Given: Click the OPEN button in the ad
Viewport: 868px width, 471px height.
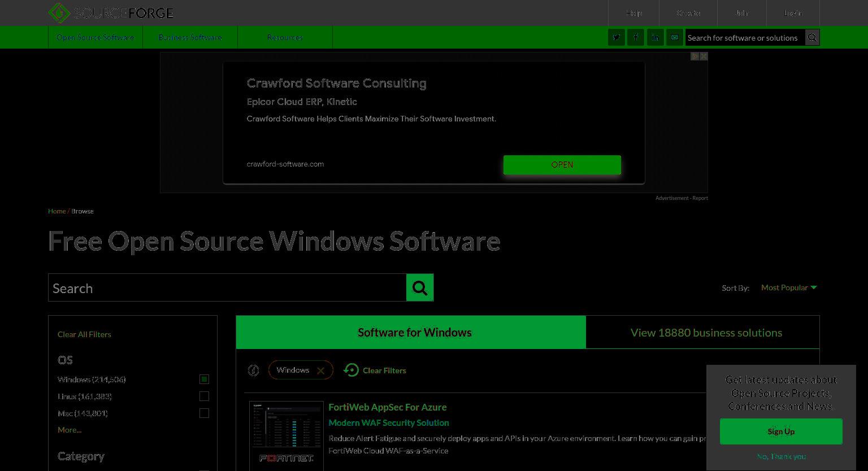Looking at the screenshot, I should coord(562,164).
